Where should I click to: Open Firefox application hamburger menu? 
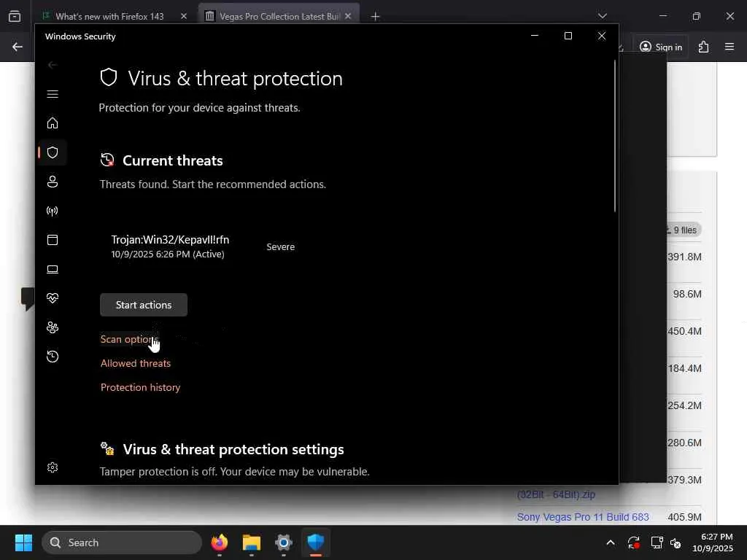pyautogui.click(x=729, y=47)
